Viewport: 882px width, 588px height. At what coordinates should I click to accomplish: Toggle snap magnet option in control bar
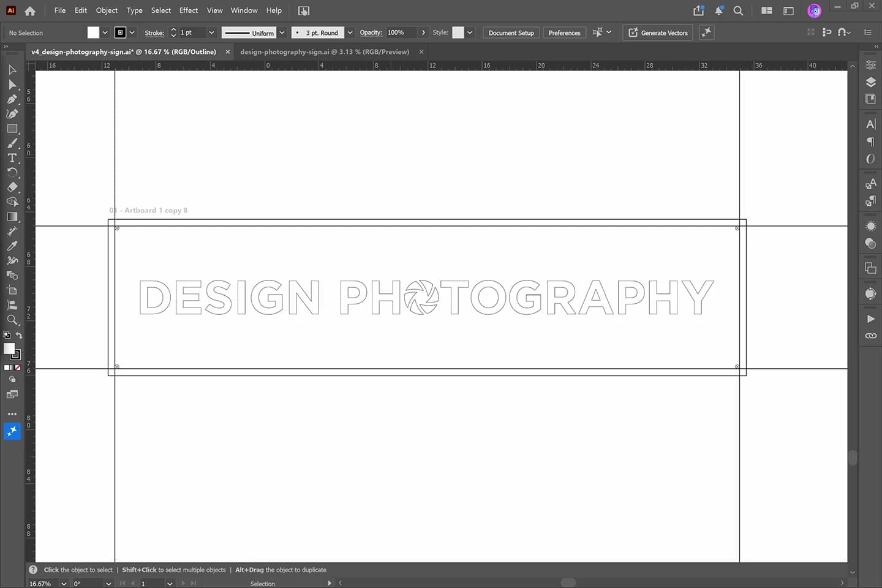(x=844, y=32)
